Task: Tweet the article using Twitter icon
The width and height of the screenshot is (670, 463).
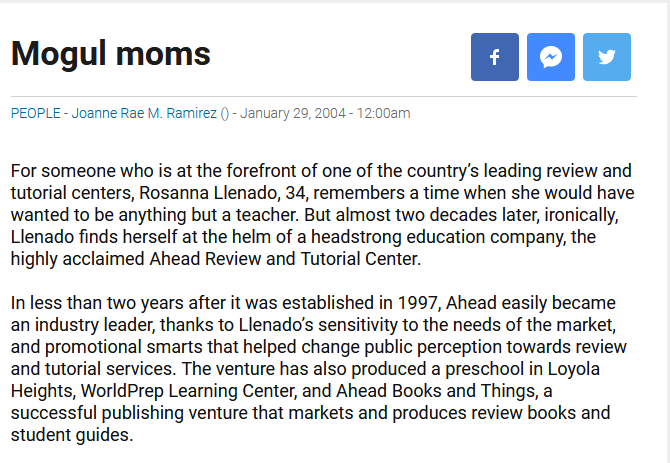Action: click(607, 57)
